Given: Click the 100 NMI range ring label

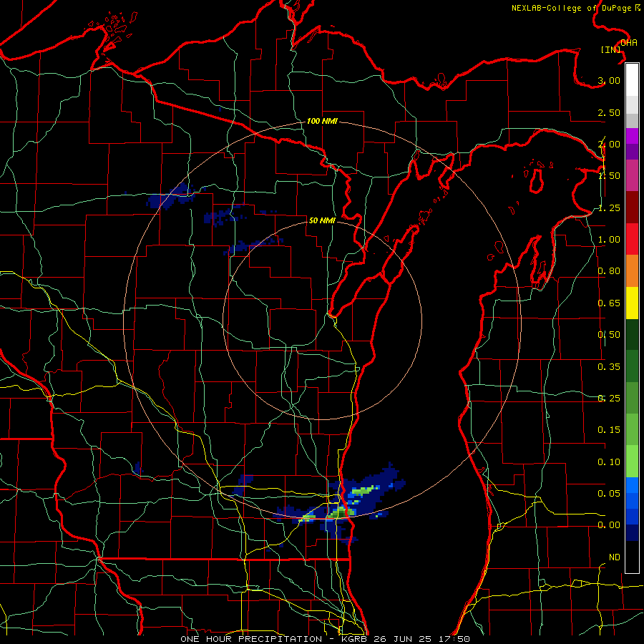Looking at the screenshot, I should pos(322,121).
